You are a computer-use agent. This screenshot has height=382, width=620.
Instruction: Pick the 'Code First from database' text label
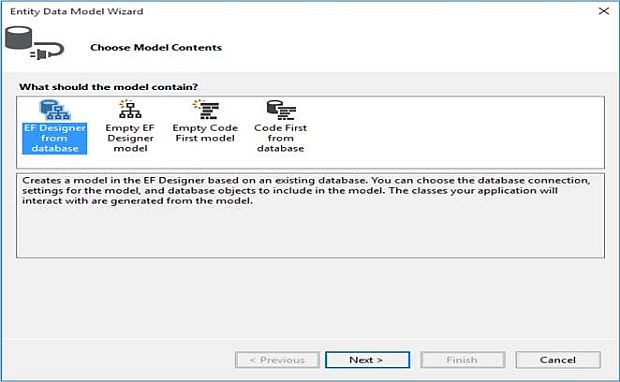pos(281,138)
